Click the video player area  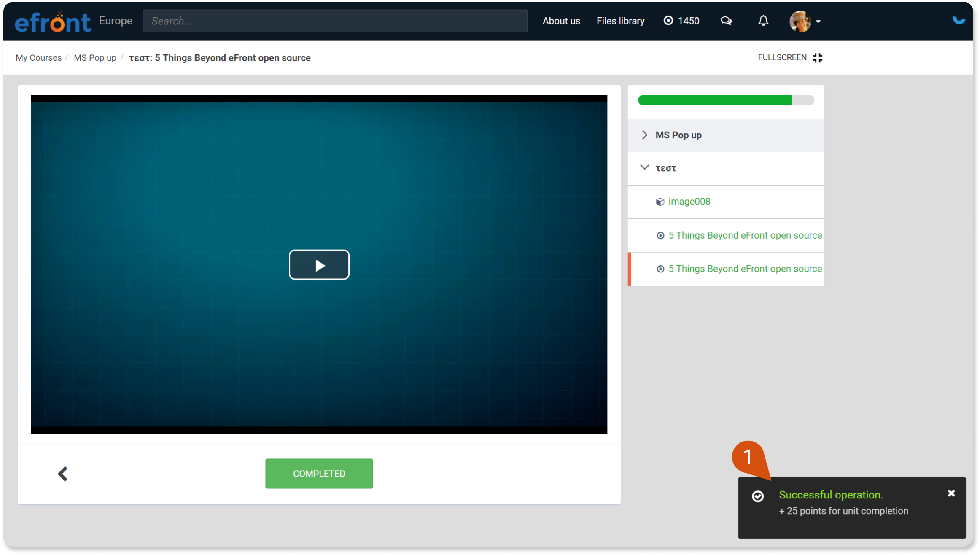[x=319, y=264]
